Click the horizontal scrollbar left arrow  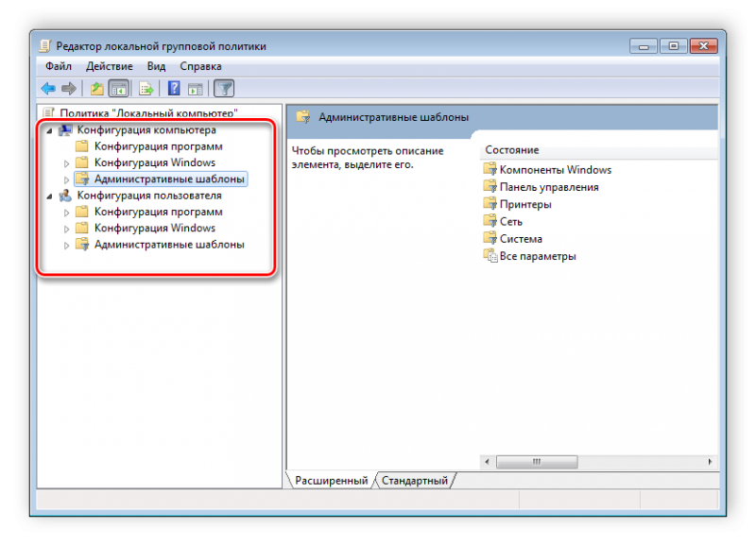point(487,462)
